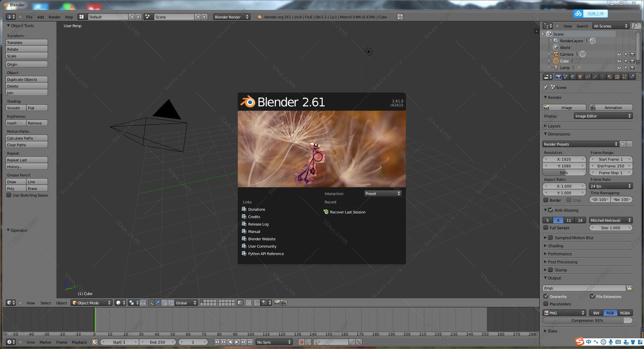Enable the snap magnet in 3D view header
Image resolution: width=644 pixels, height=349 pixels.
click(x=257, y=303)
